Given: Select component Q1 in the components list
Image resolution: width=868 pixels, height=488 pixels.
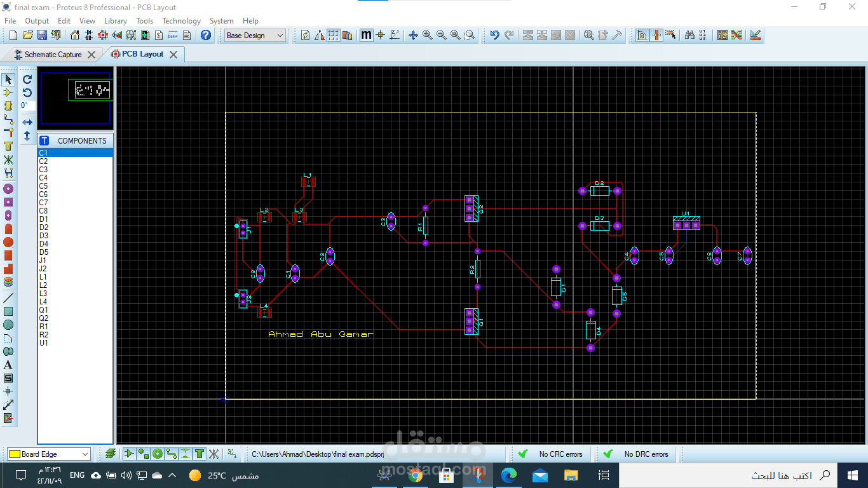Looking at the screenshot, I should [75, 310].
